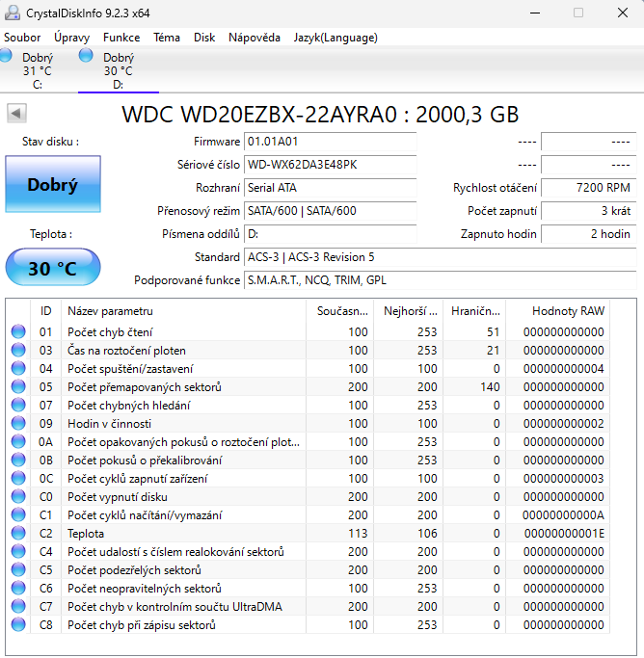The image size is (644, 658).
Task: Select the C: drive status orb
Action: click(6, 55)
